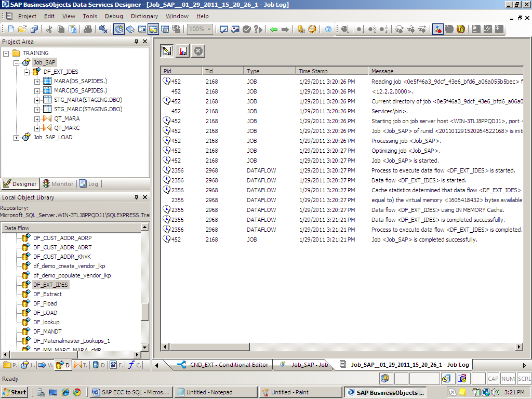Open the Job_SAP - Job tab

click(x=304, y=365)
